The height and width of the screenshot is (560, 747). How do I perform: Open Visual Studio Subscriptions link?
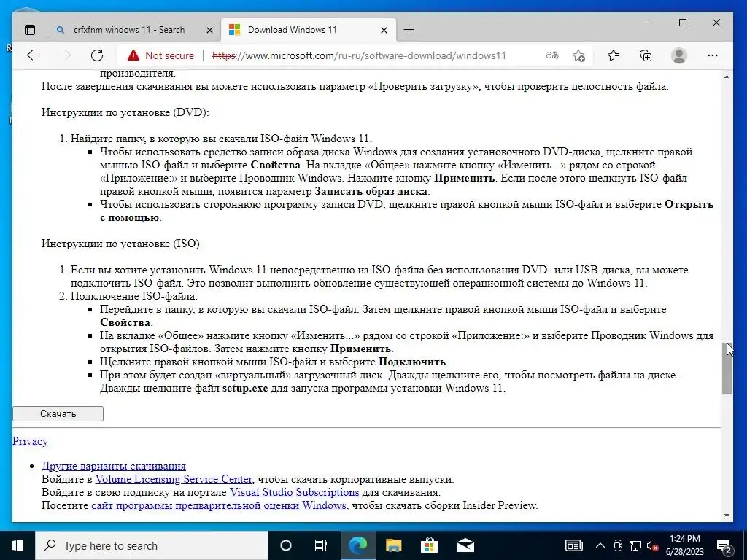295,492
